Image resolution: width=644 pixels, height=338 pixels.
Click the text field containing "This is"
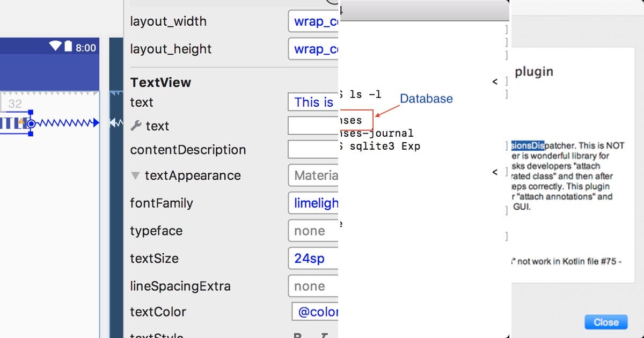pyautogui.click(x=314, y=102)
